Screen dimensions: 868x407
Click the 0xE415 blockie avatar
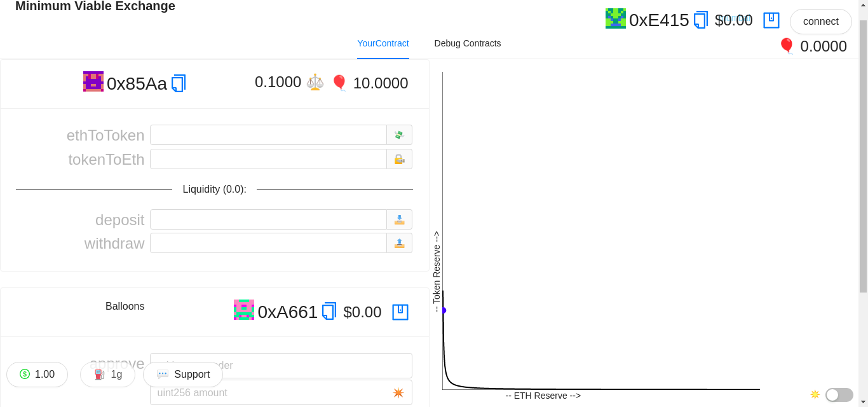pos(616,18)
